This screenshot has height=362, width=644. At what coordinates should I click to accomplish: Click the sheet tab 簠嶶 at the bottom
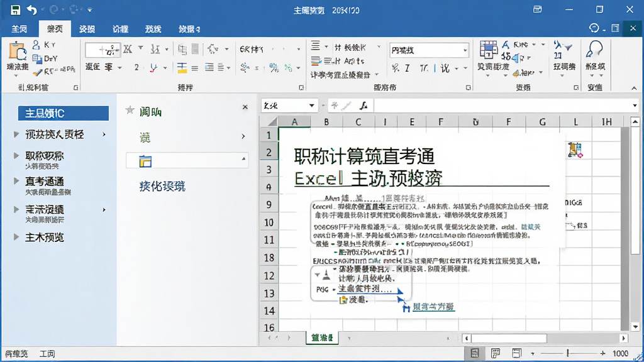(322, 337)
